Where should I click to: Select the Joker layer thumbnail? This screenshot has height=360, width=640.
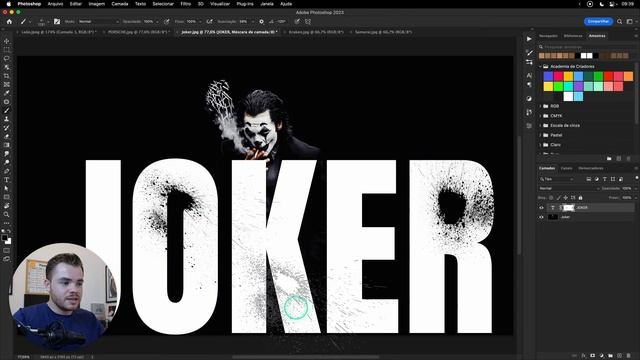(553, 217)
